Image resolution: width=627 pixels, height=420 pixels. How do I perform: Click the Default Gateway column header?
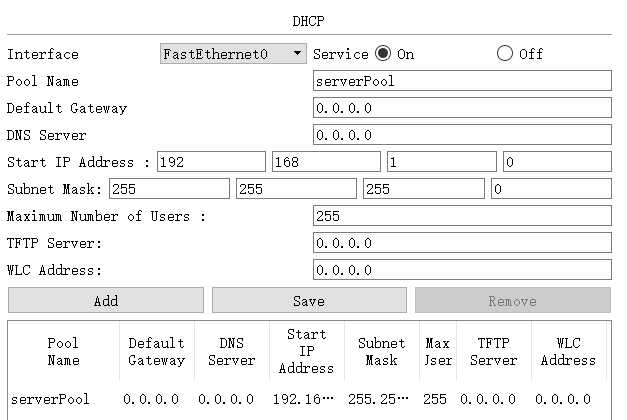[x=157, y=352]
